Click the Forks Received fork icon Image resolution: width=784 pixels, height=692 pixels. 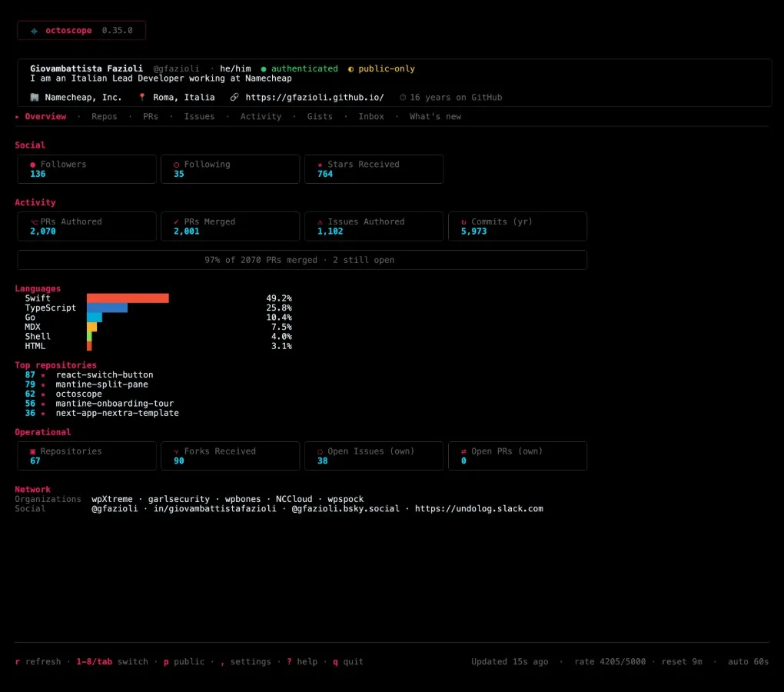pyautogui.click(x=176, y=451)
